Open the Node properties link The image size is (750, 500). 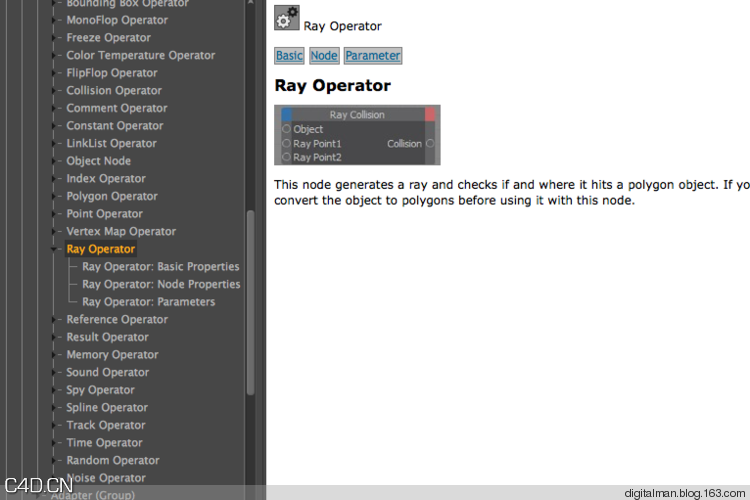pyautogui.click(x=324, y=56)
